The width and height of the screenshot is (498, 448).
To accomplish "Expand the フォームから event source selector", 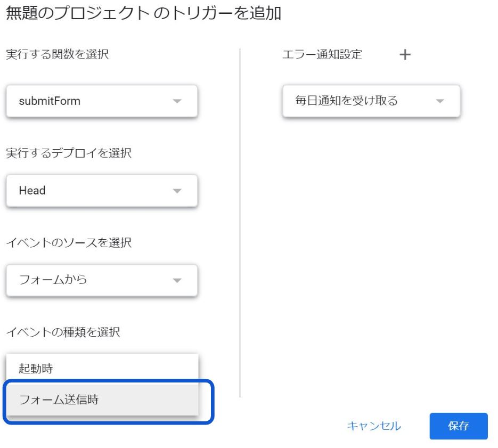I will tap(101, 280).
